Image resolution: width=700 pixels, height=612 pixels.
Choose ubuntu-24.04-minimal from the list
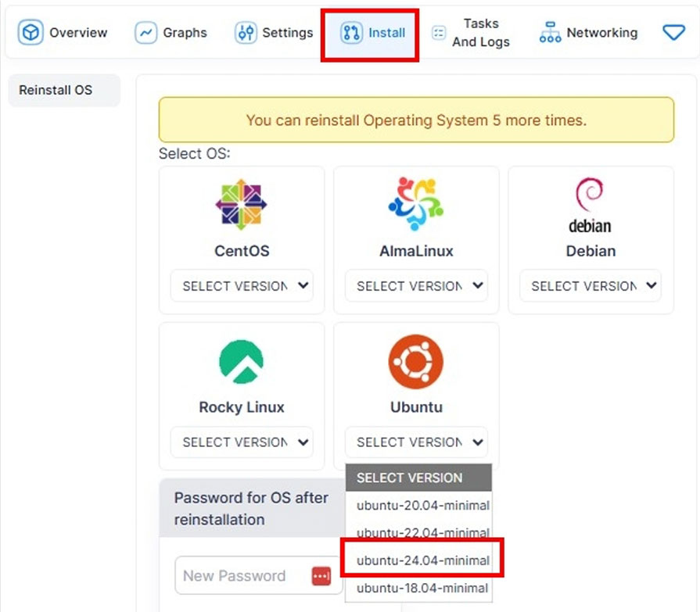point(422,560)
